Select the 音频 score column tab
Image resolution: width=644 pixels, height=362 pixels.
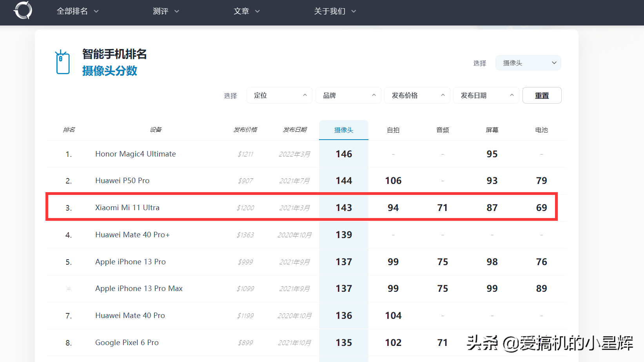click(443, 130)
